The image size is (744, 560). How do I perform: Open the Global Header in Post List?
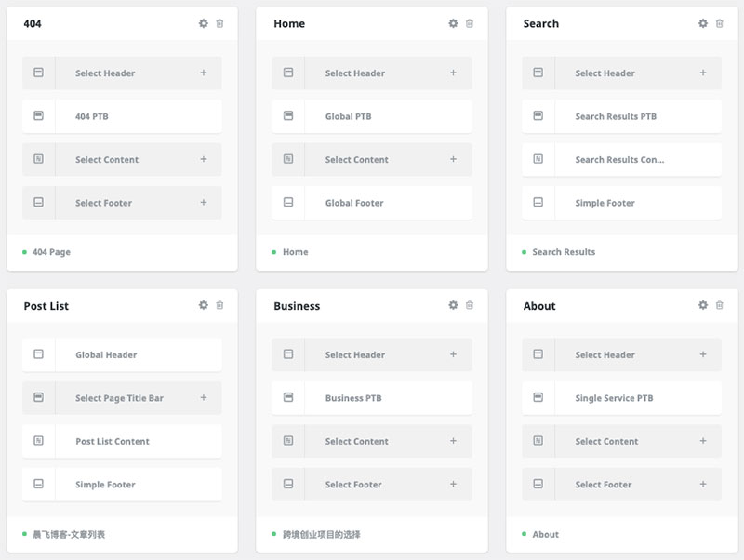[x=122, y=355]
